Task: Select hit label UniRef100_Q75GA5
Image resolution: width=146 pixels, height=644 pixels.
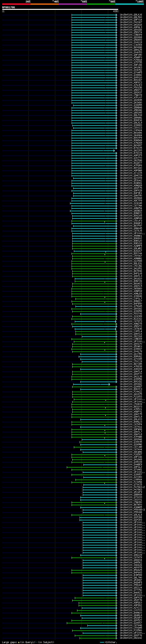Action: tap(131, 306)
